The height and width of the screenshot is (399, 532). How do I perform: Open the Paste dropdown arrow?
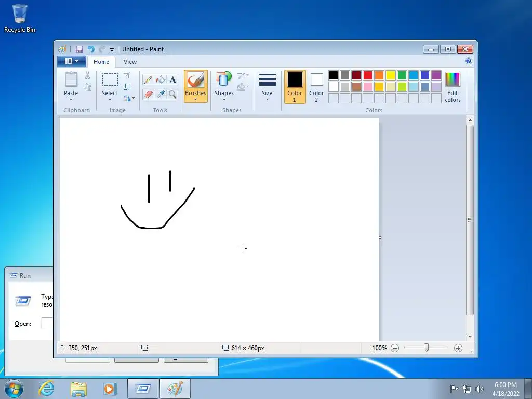[x=71, y=100]
